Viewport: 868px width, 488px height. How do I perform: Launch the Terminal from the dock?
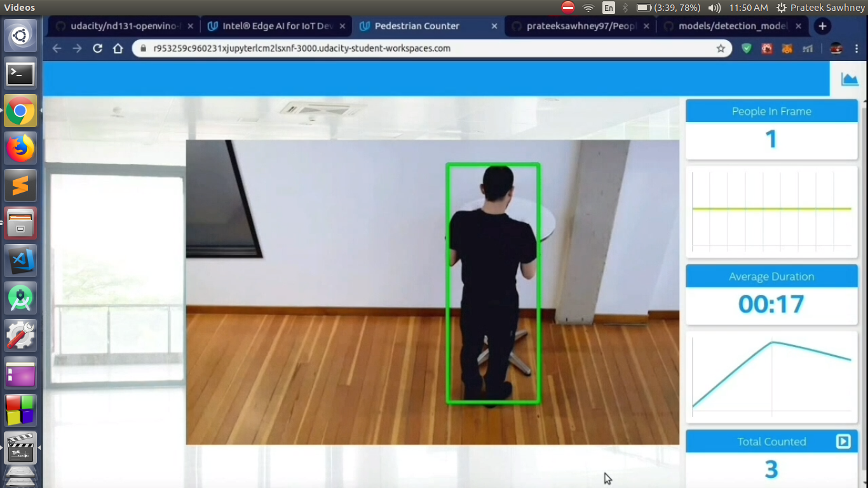[20, 74]
